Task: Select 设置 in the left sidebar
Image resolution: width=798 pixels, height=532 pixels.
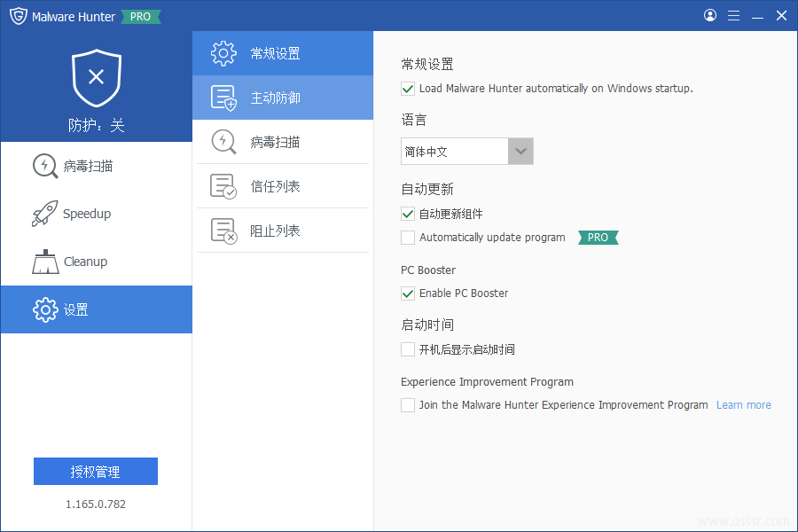Action: point(97,309)
